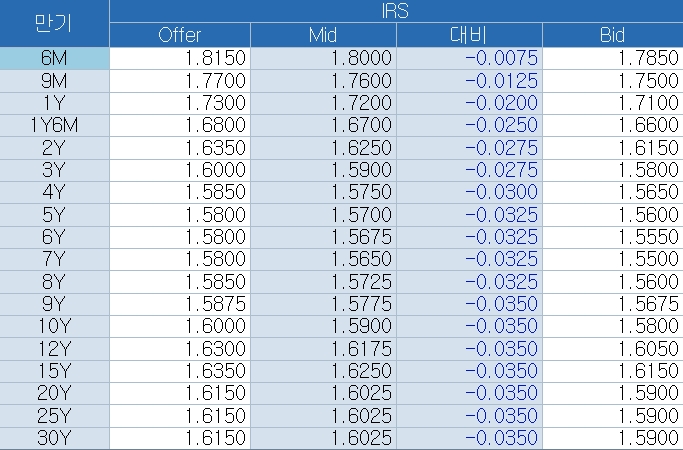Click the 대비 cell in the 3Y row

point(469,169)
